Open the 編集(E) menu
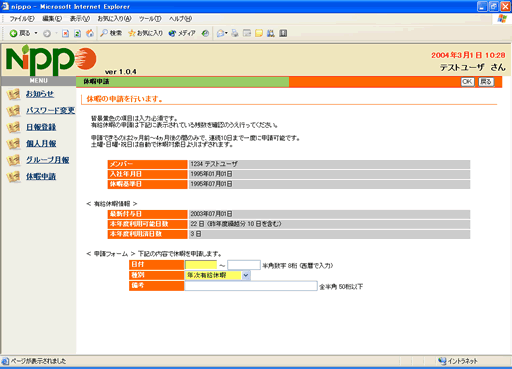 52,19
